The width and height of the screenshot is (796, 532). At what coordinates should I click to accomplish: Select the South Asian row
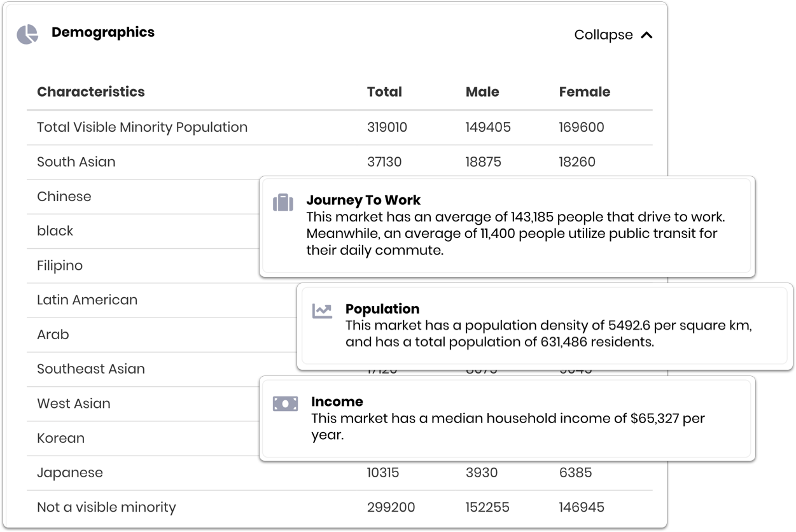pos(76,162)
